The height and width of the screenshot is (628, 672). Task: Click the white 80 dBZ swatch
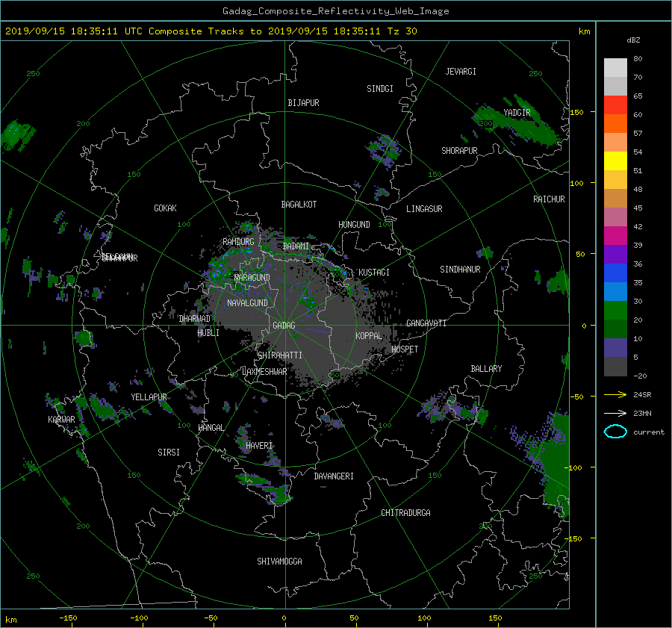[x=615, y=68]
